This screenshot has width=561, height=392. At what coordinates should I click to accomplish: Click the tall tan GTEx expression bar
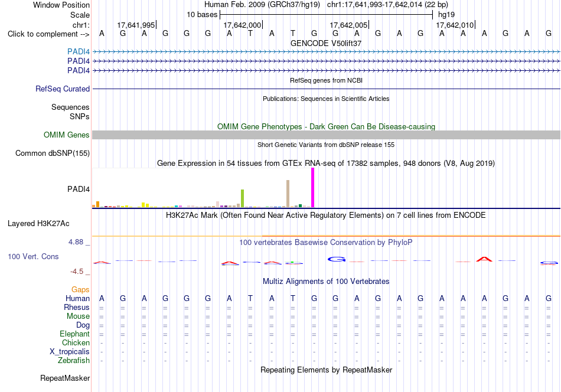[x=288, y=194]
